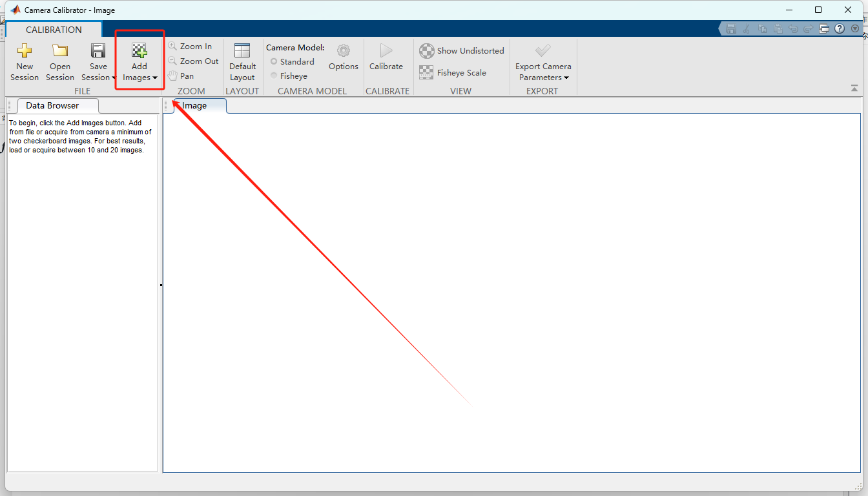Expand the Save Session dropdown arrow

[114, 78]
